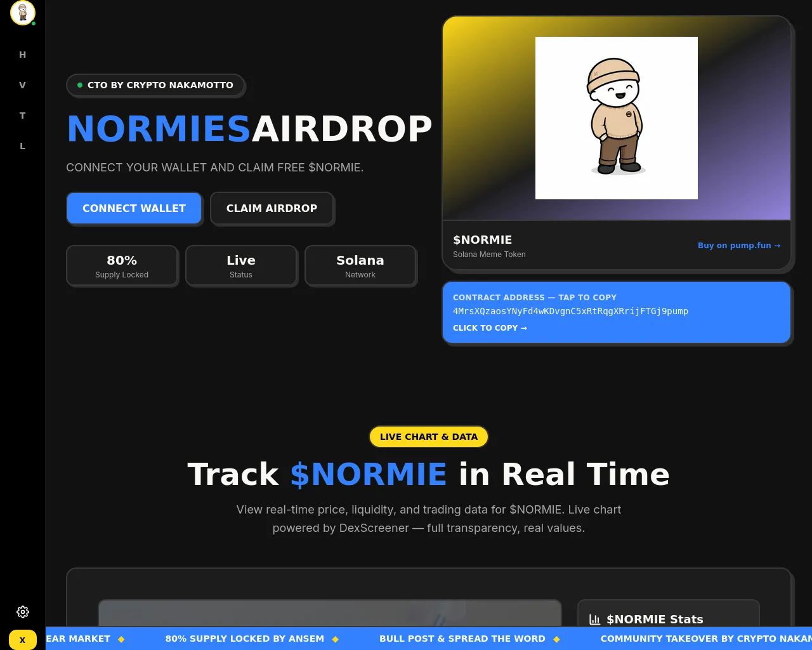The width and height of the screenshot is (812, 650).
Task: Select the Live Status card
Action: tap(241, 266)
